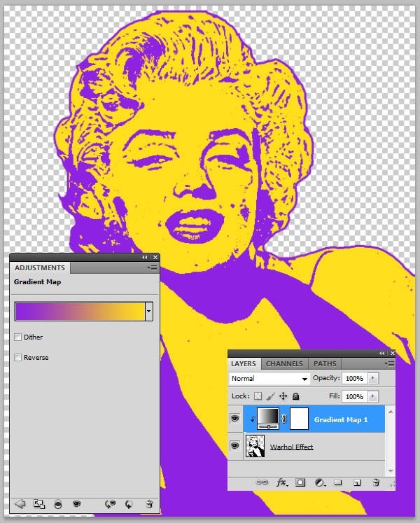Collapse Layers panel double-arrow icon

coord(382,353)
